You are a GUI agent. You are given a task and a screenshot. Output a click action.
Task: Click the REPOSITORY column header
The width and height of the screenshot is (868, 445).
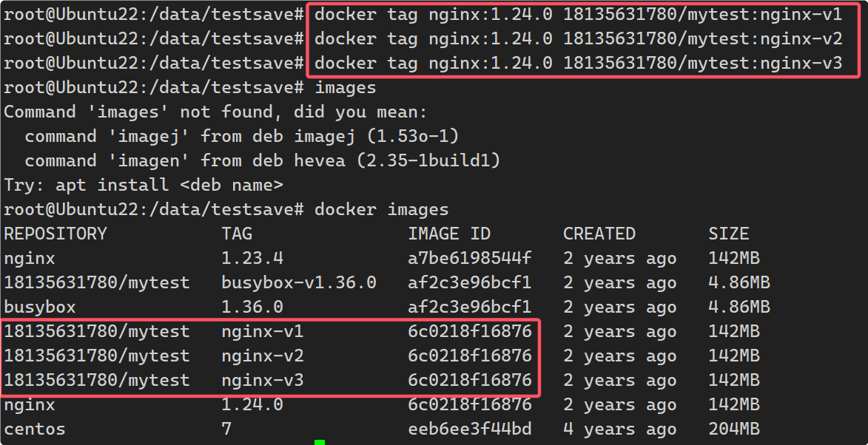click(55, 234)
